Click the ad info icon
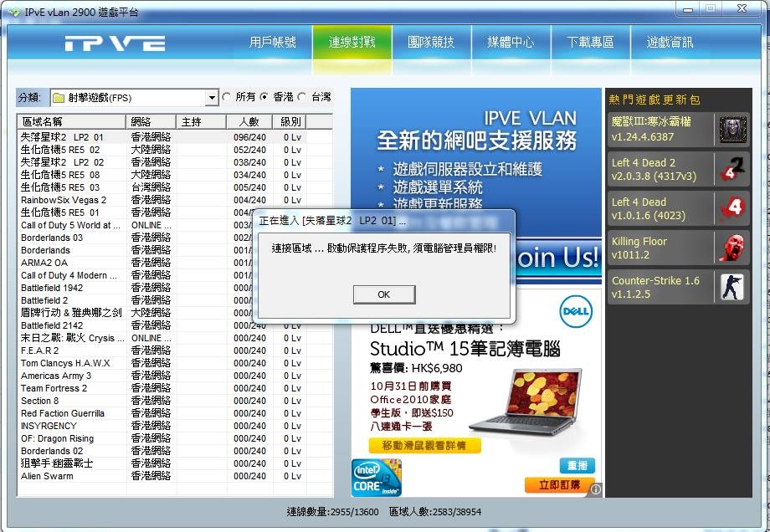The height and width of the screenshot is (532, 770). 595,489
